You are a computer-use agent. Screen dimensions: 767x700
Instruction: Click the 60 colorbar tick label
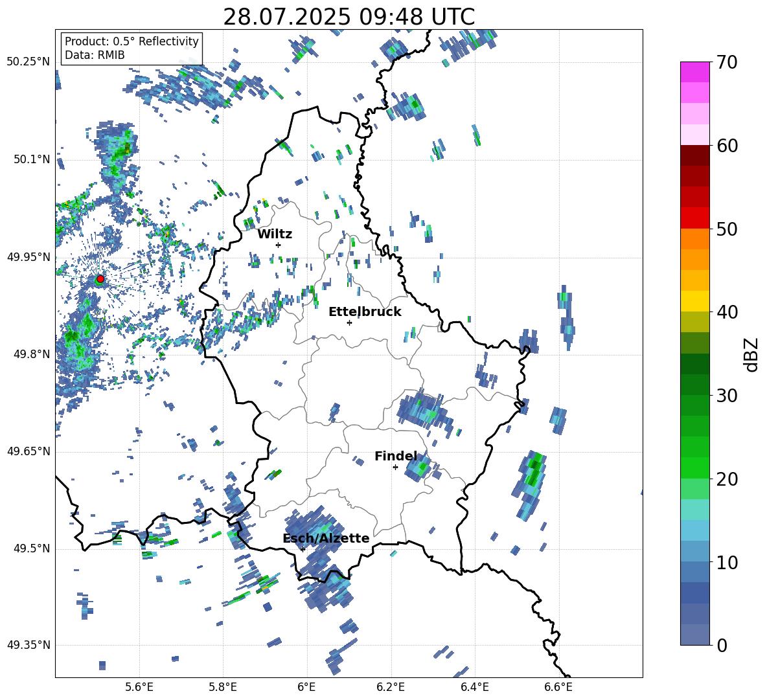[727, 146]
